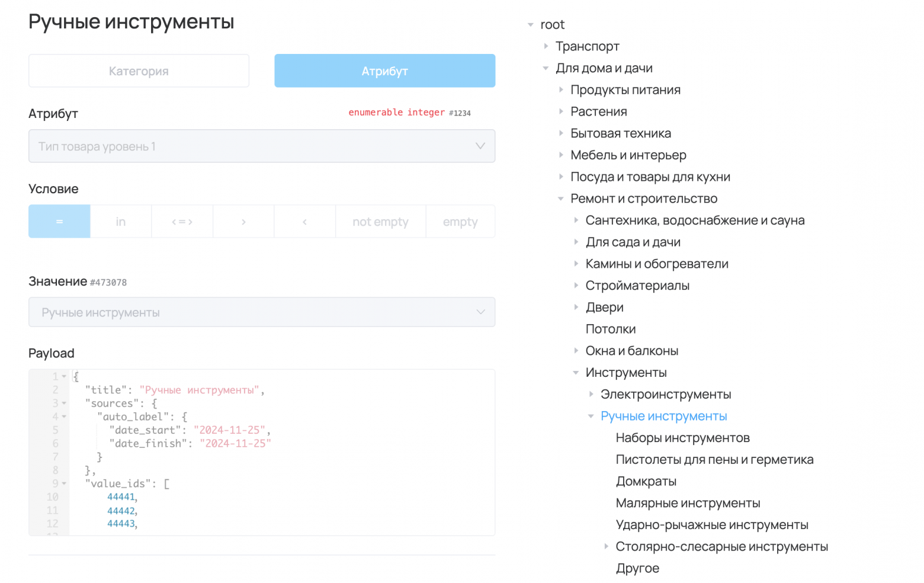Select the ">" greater-than condition

(x=243, y=221)
